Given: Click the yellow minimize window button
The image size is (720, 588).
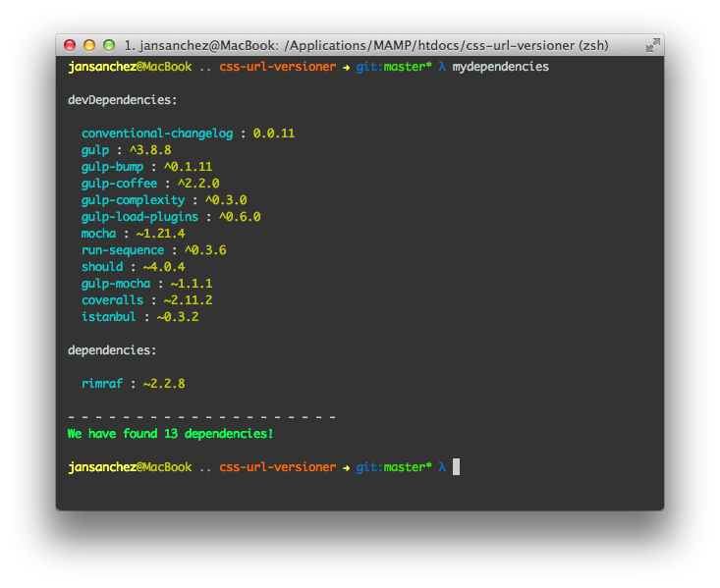Looking at the screenshot, I should click(89, 45).
